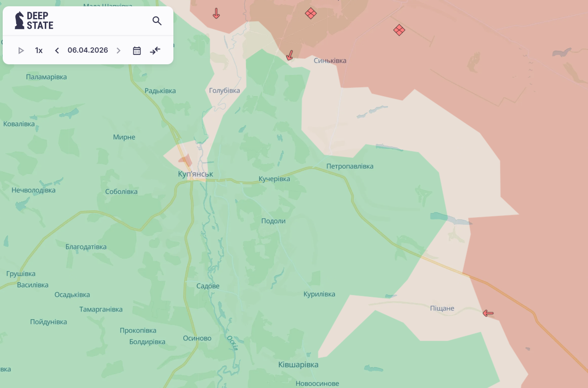Click the downward attack arrow above Голубівка
The width and height of the screenshot is (588, 388).
[x=216, y=13]
